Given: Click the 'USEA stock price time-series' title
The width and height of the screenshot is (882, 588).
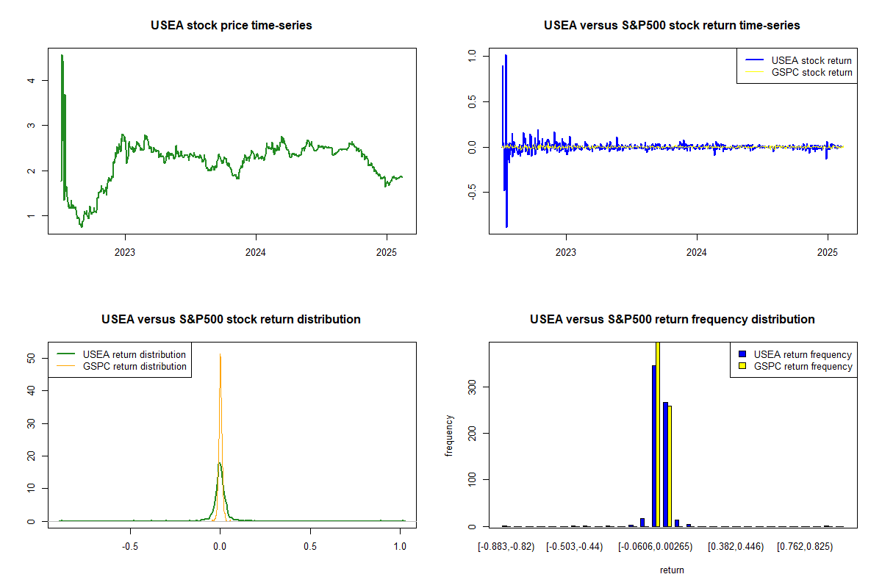Looking at the screenshot, I should pyautogui.click(x=232, y=25).
